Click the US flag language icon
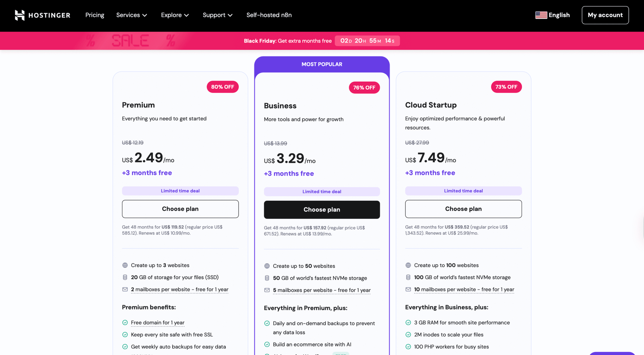Screen dimensions: 644x355 (x=541, y=15)
